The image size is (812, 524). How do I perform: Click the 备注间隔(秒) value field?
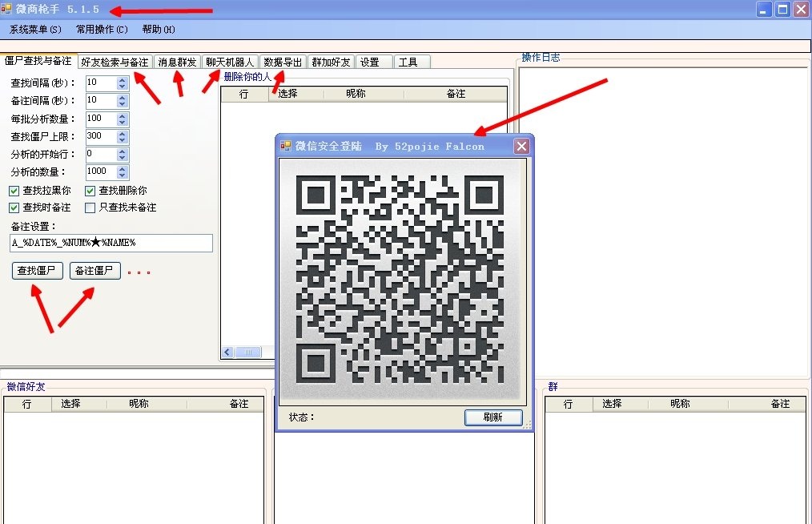[x=102, y=100]
